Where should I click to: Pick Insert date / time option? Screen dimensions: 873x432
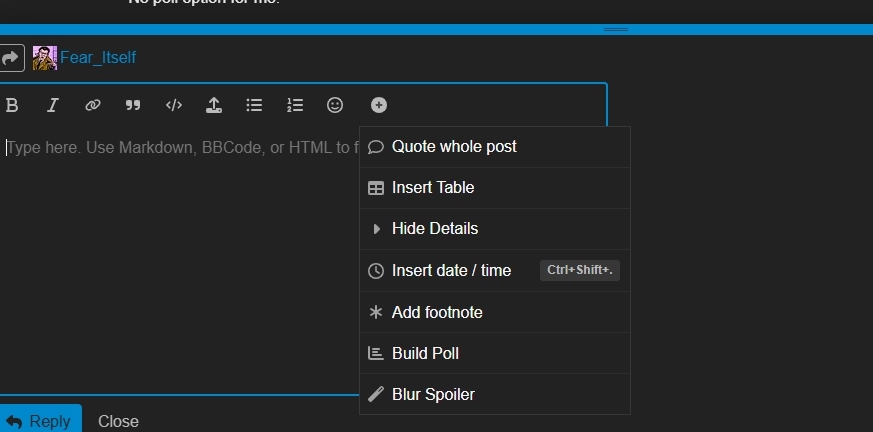coord(451,270)
